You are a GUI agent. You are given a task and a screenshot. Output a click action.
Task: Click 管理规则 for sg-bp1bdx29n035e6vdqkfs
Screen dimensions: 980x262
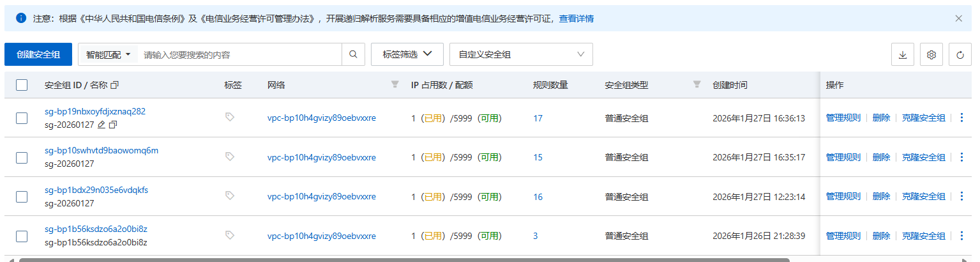click(843, 197)
